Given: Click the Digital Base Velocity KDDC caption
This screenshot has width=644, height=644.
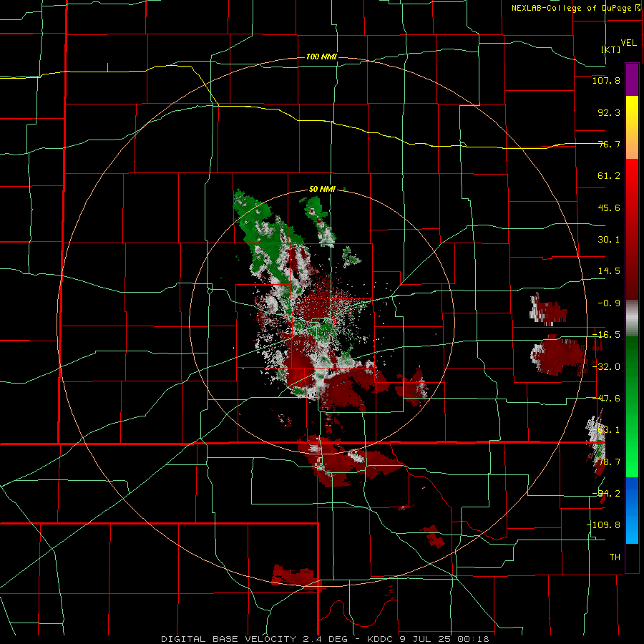Looking at the screenshot, I should (x=325, y=639).
